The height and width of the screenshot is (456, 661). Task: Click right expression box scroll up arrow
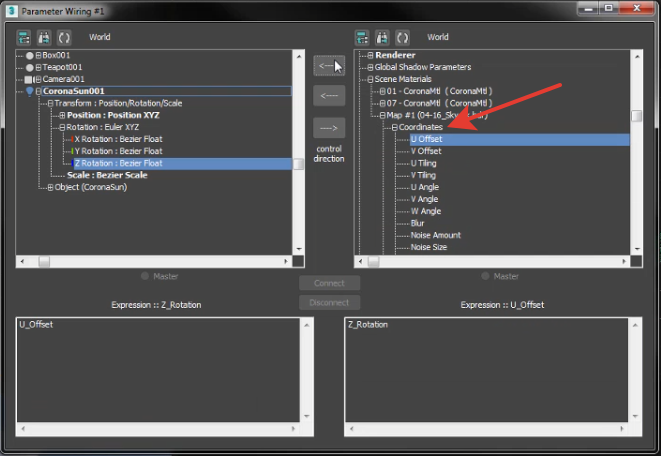[635, 325]
